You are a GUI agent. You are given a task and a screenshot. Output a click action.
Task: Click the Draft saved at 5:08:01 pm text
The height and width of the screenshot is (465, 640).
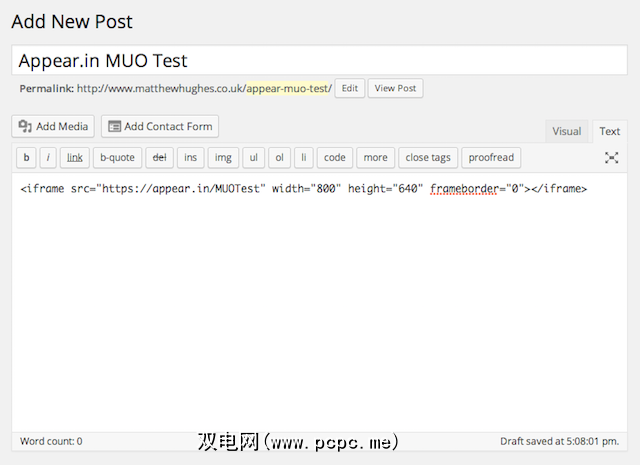click(560, 441)
